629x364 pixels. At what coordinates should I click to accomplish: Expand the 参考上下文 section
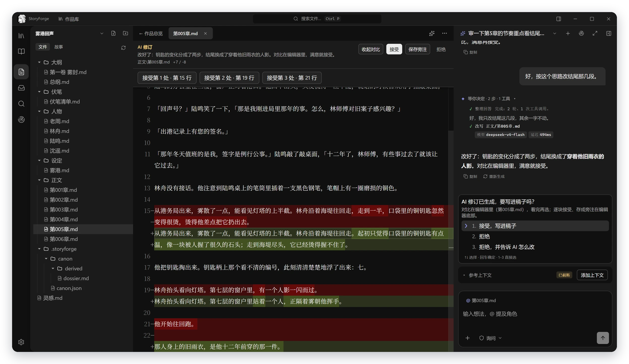(x=478, y=275)
